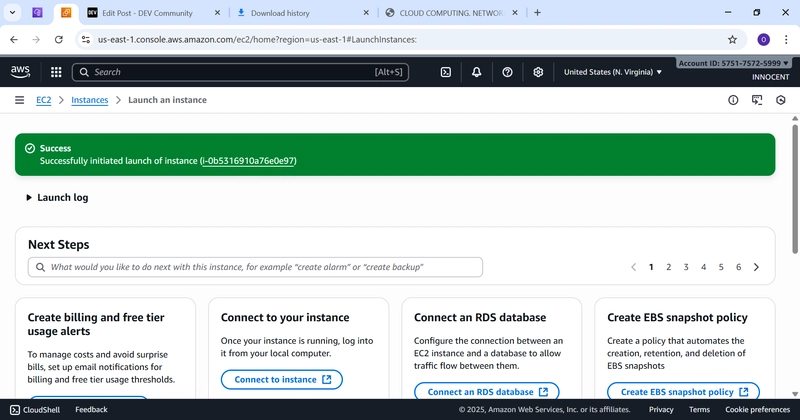
Task: Go to Next Steps page 3
Action: (x=686, y=267)
